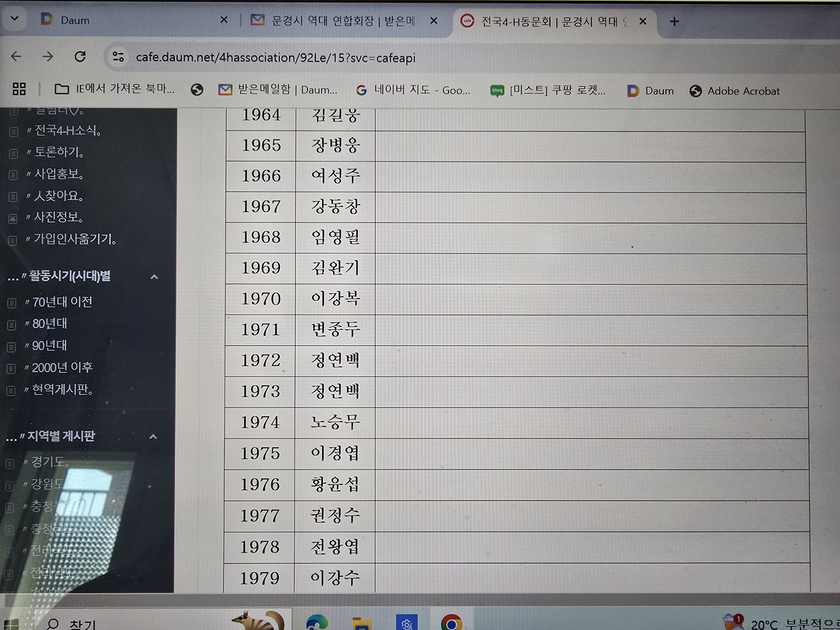Click the photo board icon beside 사진정보
The image size is (840, 630).
13,219
